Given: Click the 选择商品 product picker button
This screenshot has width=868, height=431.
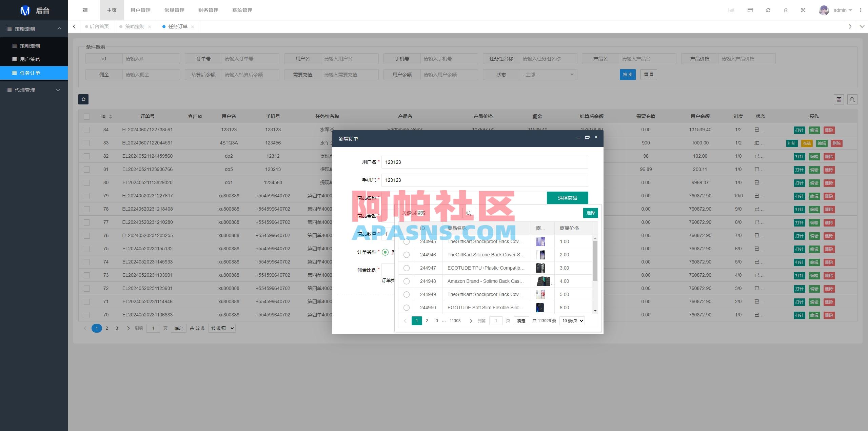Looking at the screenshot, I should (567, 198).
